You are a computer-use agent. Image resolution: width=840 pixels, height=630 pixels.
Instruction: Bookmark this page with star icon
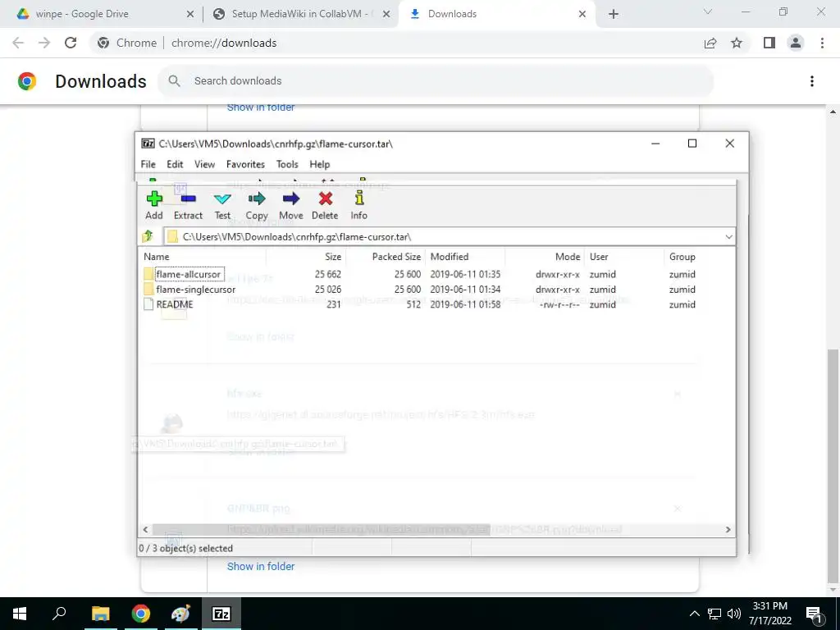(x=737, y=43)
